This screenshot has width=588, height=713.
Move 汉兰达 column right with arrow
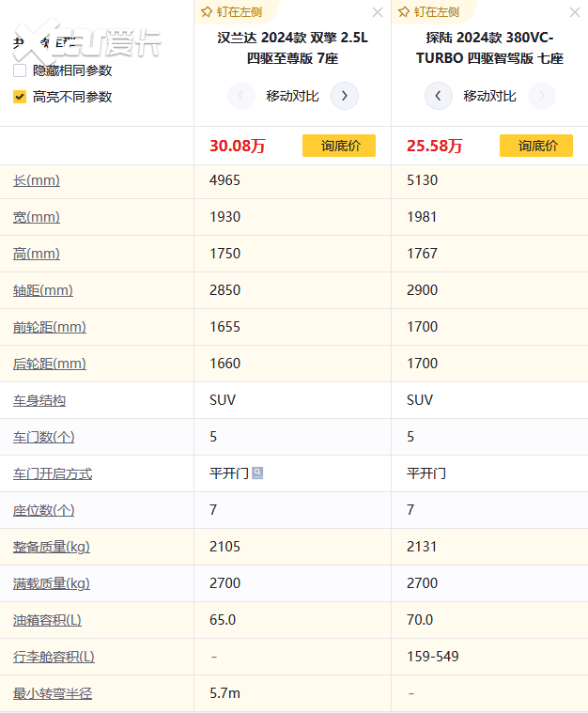pos(345,96)
